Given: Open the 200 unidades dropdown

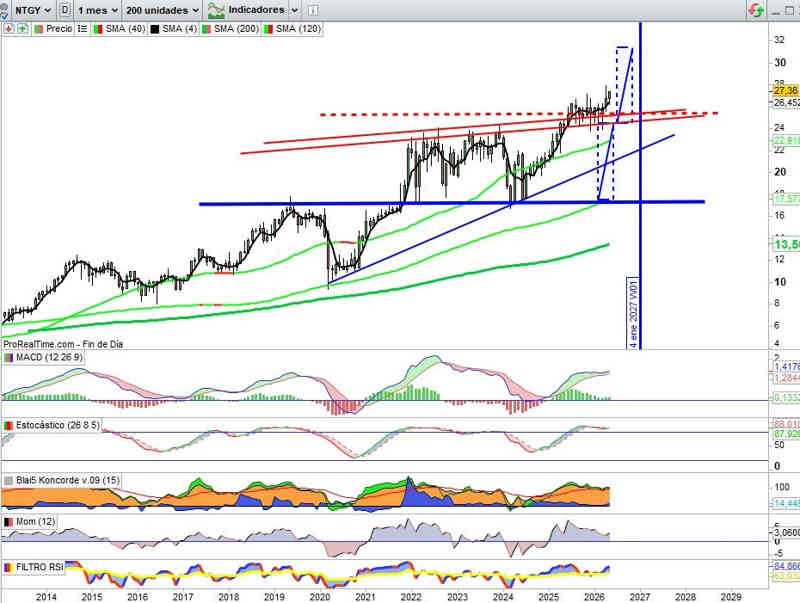Looking at the screenshot, I should [x=162, y=10].
